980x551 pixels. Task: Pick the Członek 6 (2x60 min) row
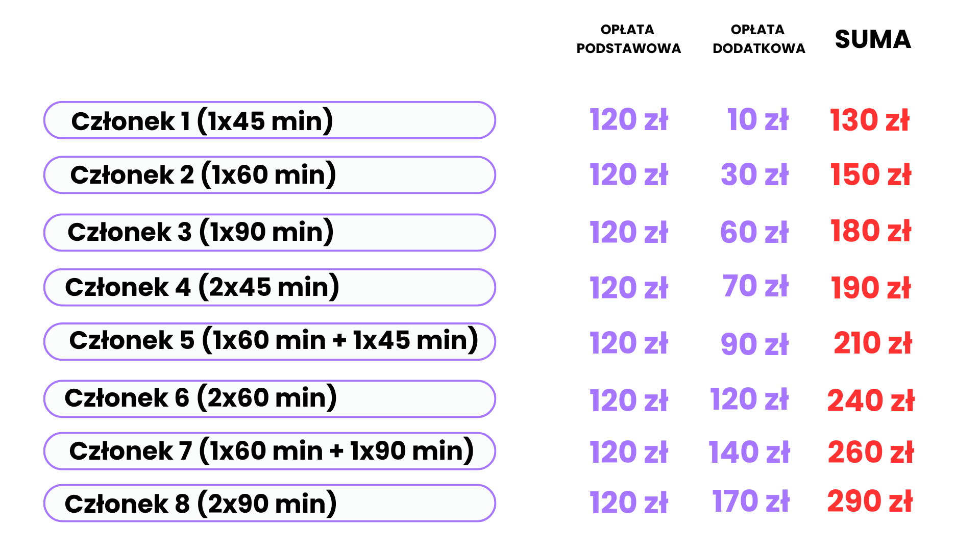click(269, 398)
